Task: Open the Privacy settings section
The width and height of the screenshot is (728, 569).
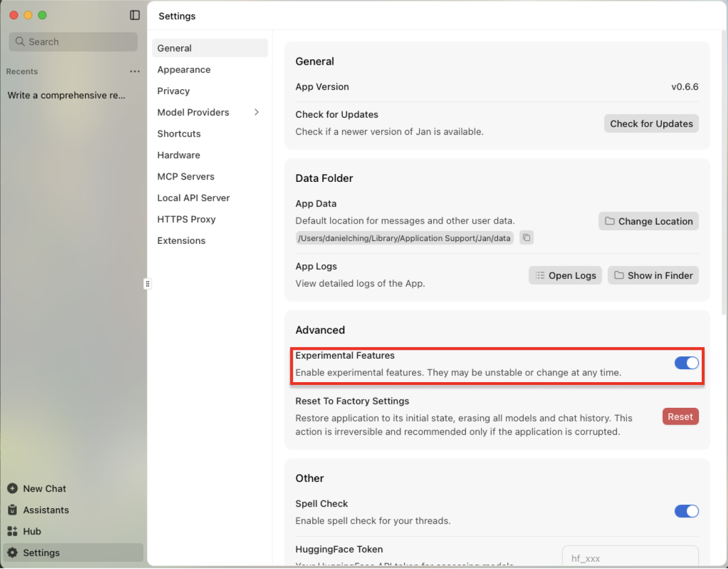Action: tap(173, 91)
